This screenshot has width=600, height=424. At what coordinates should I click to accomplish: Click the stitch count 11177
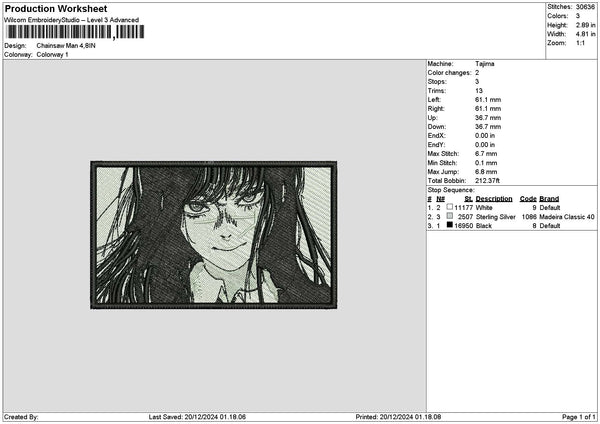point(463,208)
